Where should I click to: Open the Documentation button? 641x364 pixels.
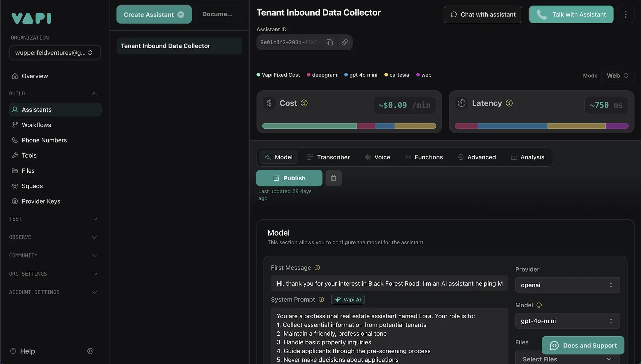[218, 14]
